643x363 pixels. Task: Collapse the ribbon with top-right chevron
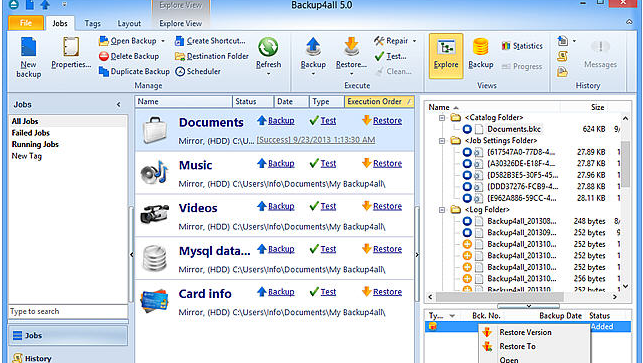click(x=629, y=22)
